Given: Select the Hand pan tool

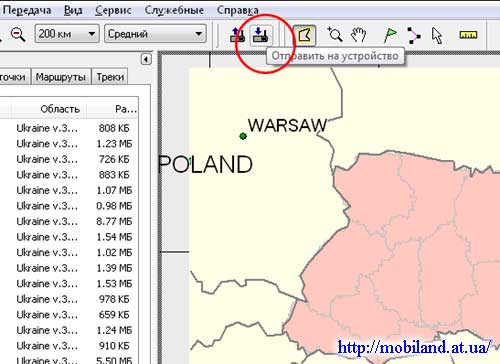Looking at the screenshot, I should (358, 35).
